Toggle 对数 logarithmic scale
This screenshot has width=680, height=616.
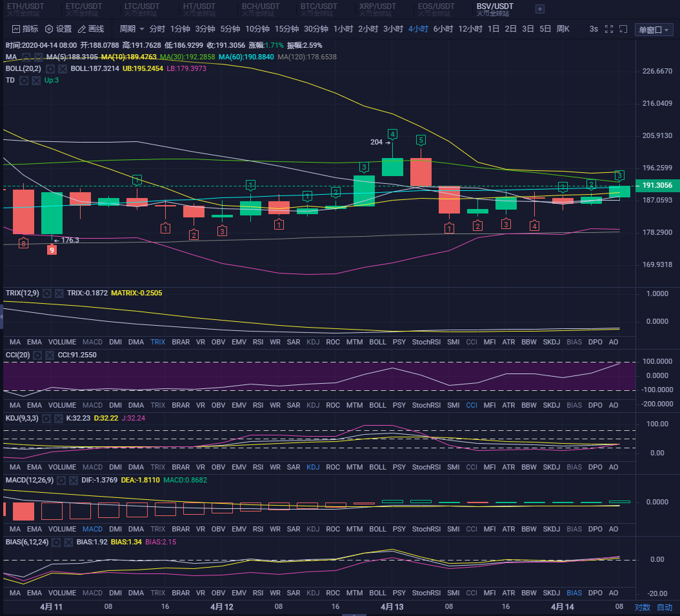(x=643, y=608)
